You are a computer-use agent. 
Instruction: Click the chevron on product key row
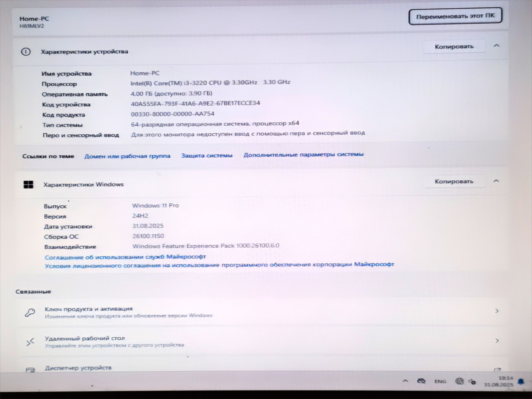496,311
